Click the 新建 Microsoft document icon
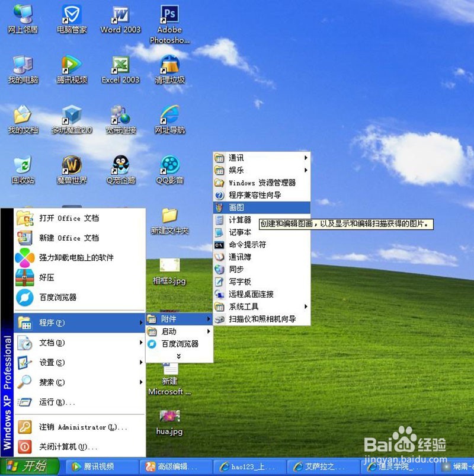The image size is (474, 476). pyautogui.click(x=169, y=379)
